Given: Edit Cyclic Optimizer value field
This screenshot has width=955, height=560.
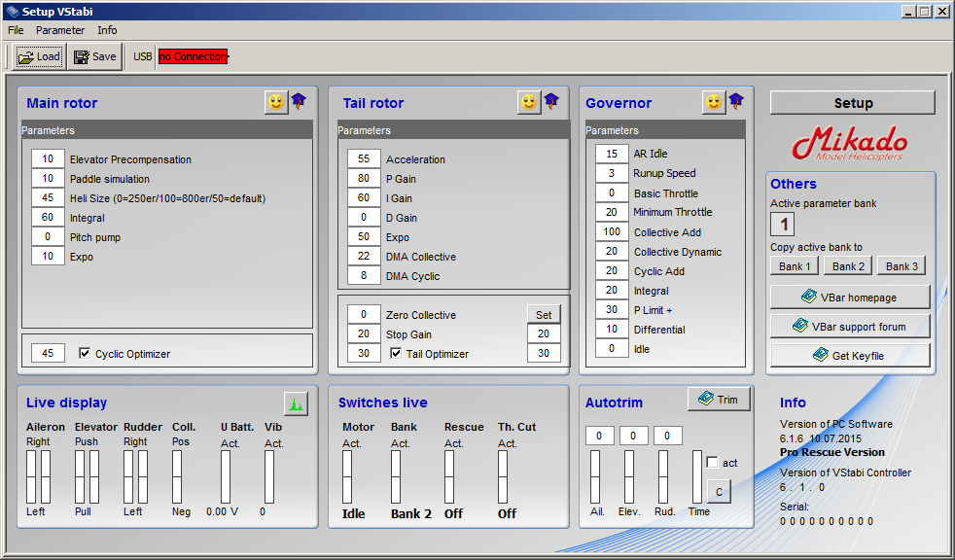Looking at the screenshot, I should click(x=48, y=353).
